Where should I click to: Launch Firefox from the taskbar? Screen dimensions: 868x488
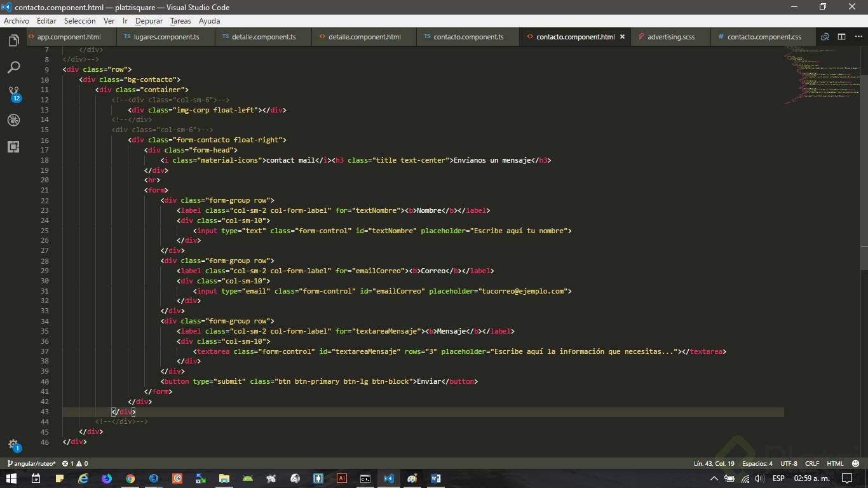pos(107,478)
